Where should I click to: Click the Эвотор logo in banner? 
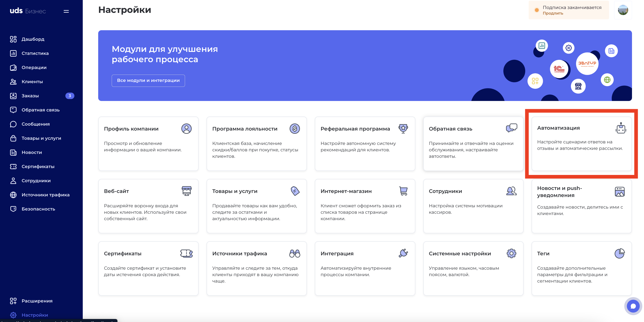tap(587, 63)
